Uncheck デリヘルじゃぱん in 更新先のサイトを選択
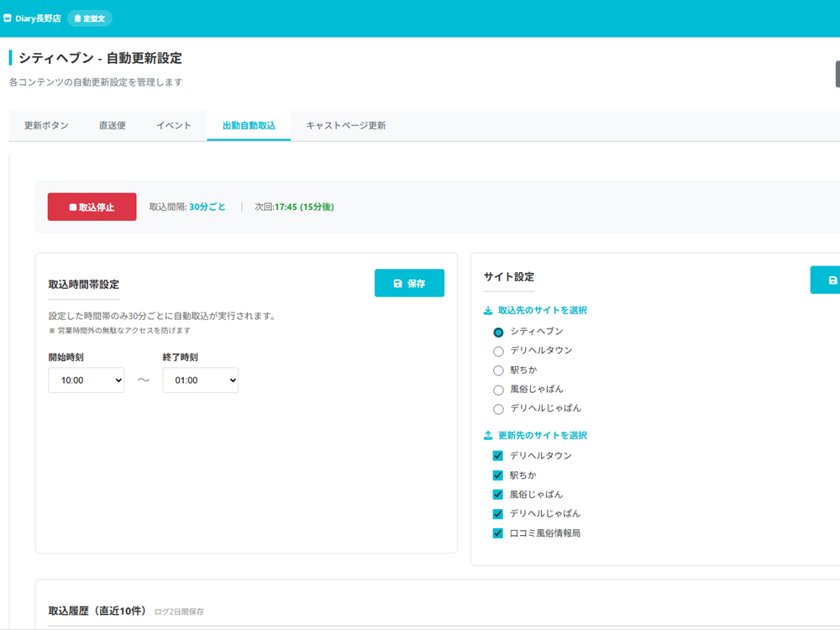The image size is (840, 630). (497, 513)
